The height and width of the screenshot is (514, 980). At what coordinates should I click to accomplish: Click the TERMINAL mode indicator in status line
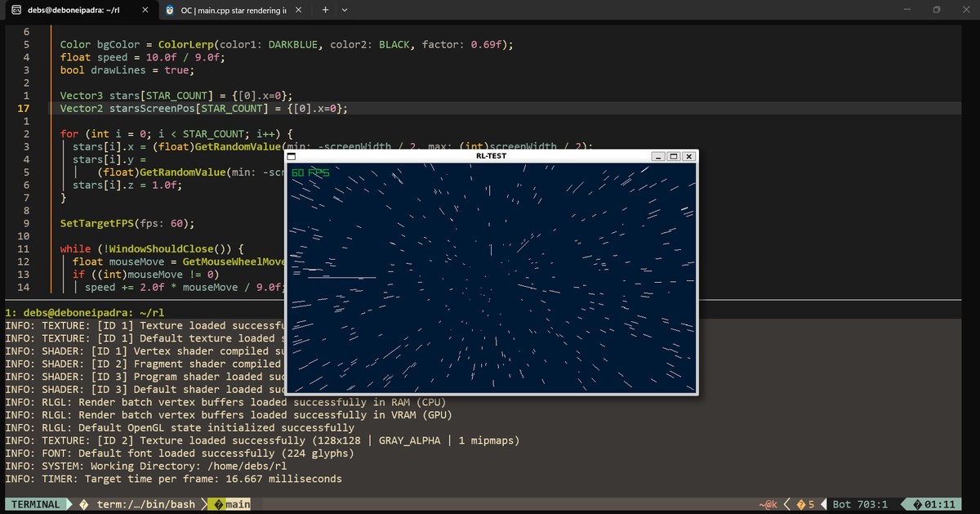tap(34, 504)
